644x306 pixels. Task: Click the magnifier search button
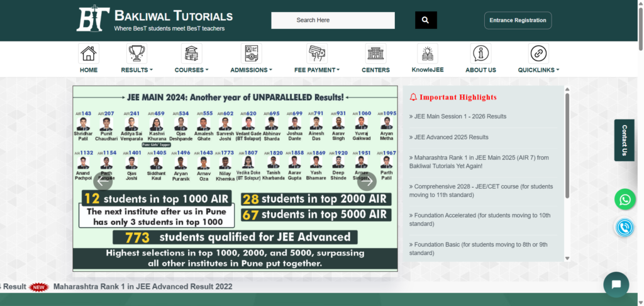[426, 20]
